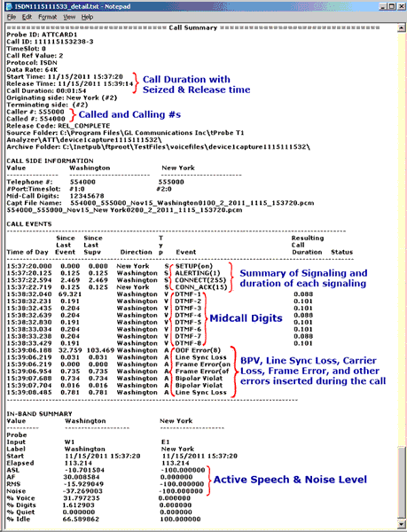Click the Notepad icon in title bar
Image resolution: width=407 pixels, height=532 pixels.
coord(10,6)
